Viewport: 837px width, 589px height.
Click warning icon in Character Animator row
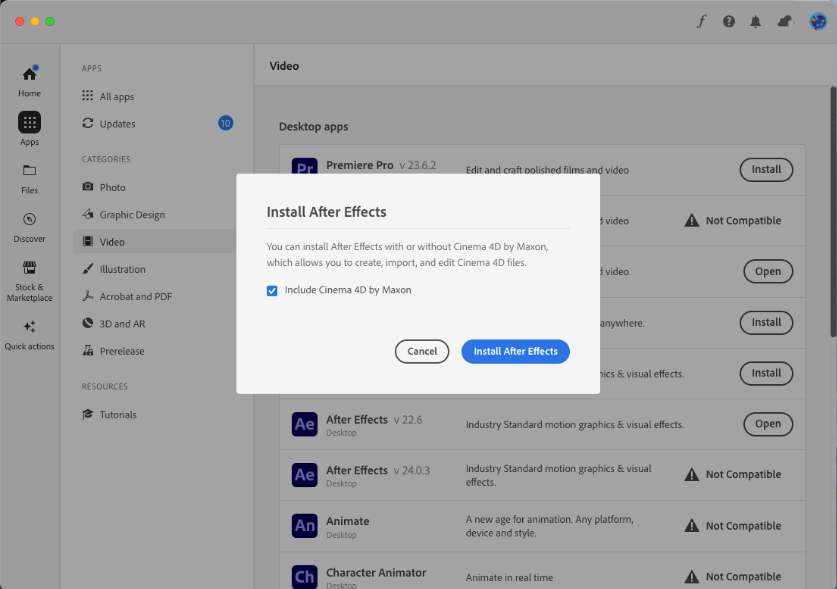tap(692, 577)
